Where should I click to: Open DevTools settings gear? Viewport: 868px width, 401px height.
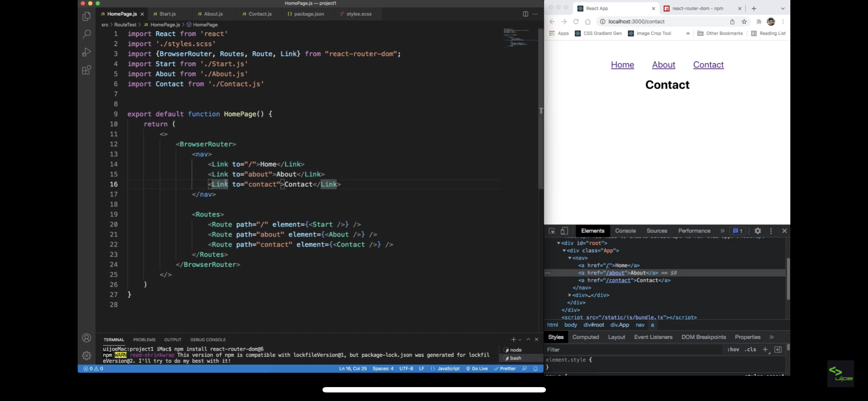758,231
